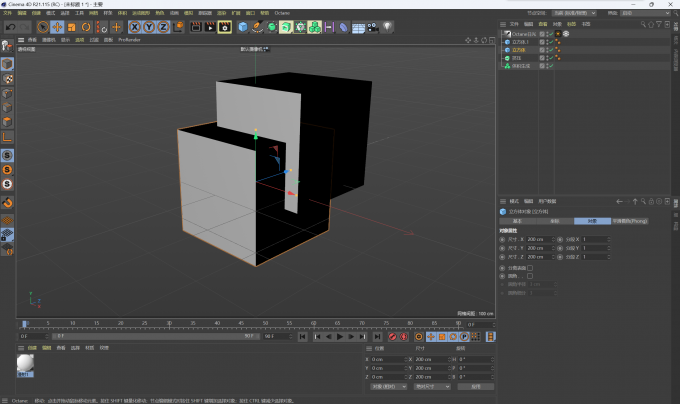Toggle the green checkmark on highlighted 立方体 row
The image size is (680, 404).
[551, 50]
